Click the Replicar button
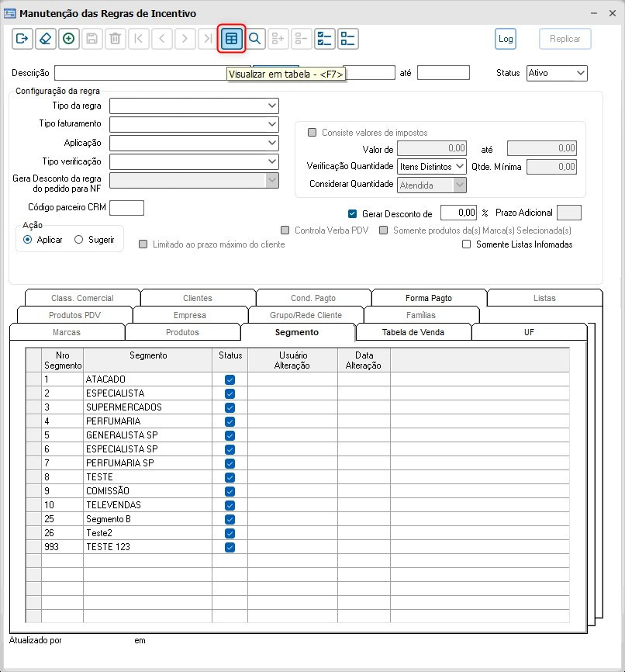This screenshot has width=625, height=672. 565,39
